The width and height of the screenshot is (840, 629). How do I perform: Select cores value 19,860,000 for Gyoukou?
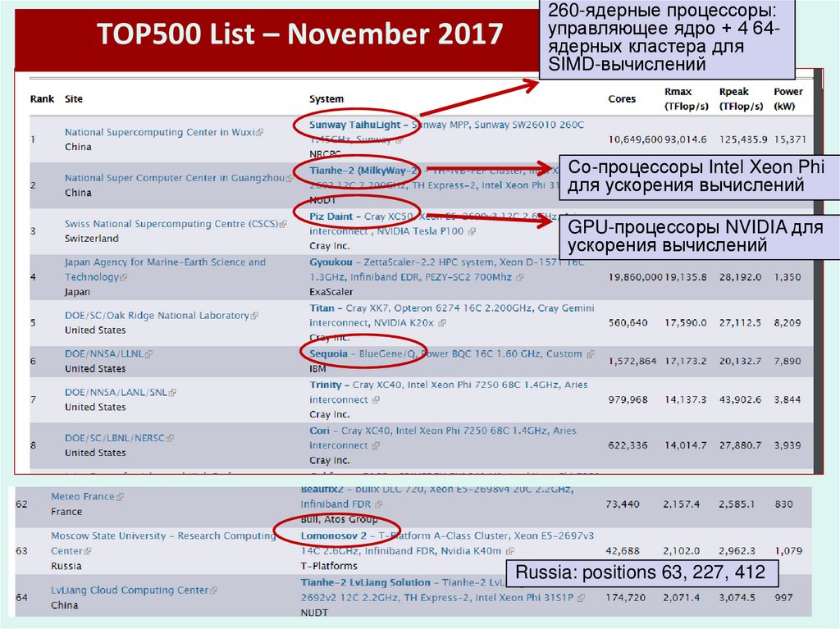tap(636, 277)
